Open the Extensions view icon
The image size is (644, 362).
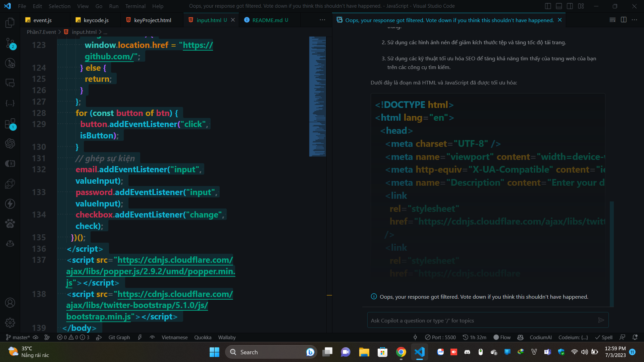(x=10, y=124)
